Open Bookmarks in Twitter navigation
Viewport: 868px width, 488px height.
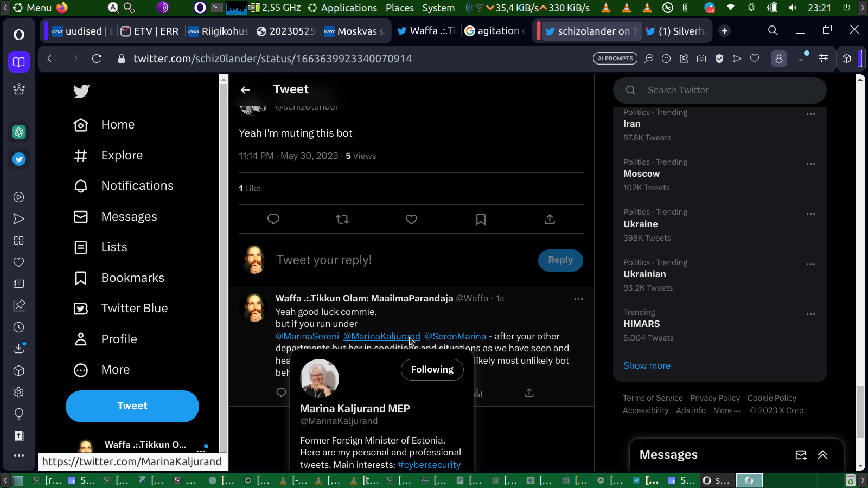point(119,278)
